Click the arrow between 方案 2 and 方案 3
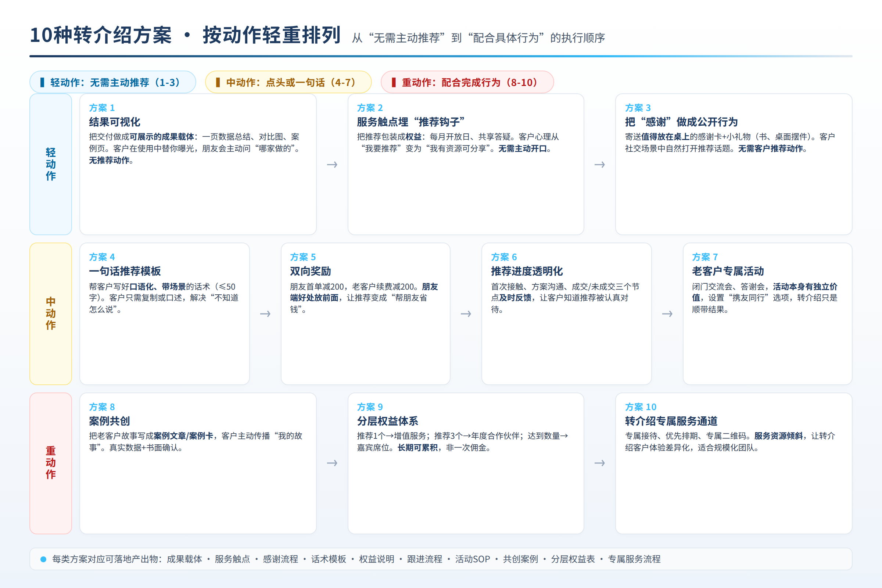The image size is (882, 588). click(600, 165)
